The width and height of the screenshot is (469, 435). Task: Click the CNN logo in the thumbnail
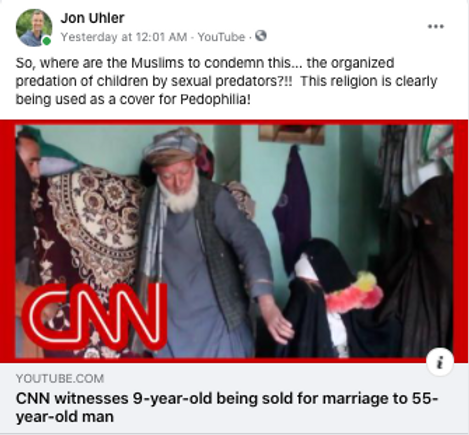pos(94,317)
